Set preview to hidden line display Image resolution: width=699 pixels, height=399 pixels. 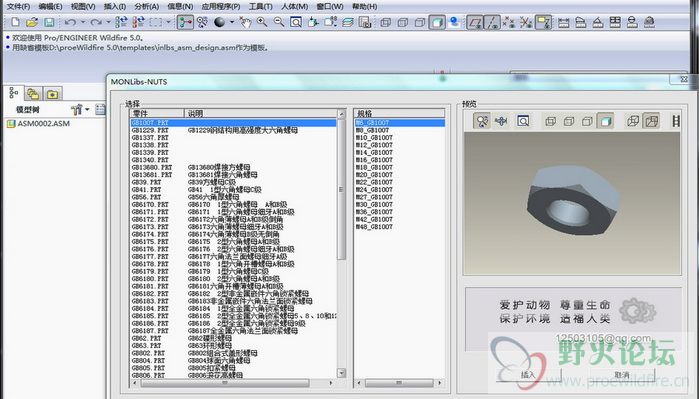click(569, 121)
